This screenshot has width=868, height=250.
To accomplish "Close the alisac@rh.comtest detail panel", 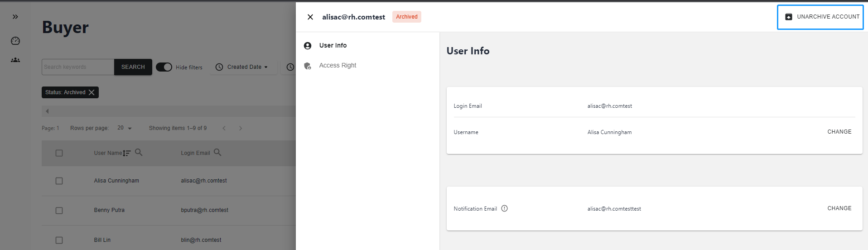I will pos(310,17).
